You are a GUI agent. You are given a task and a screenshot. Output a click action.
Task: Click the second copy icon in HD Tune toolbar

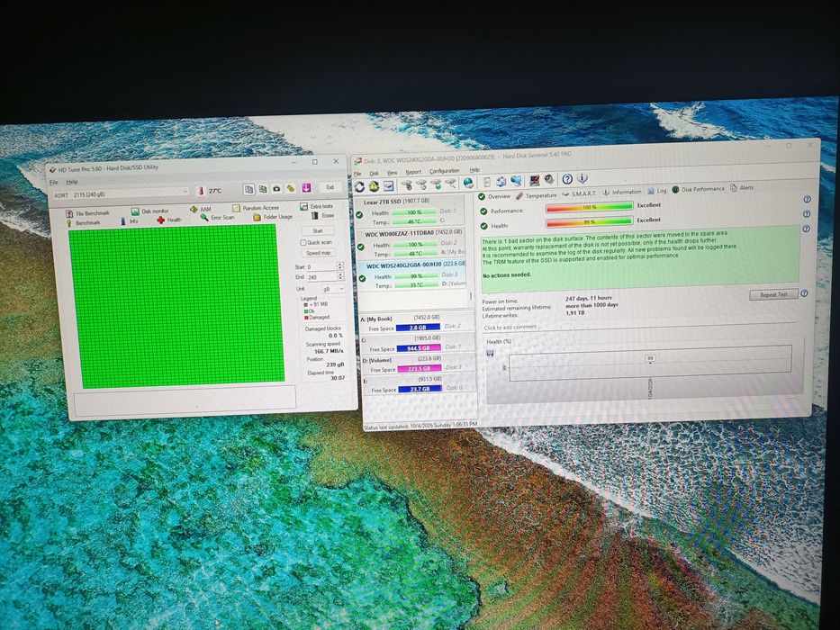(x=263, y=189)
